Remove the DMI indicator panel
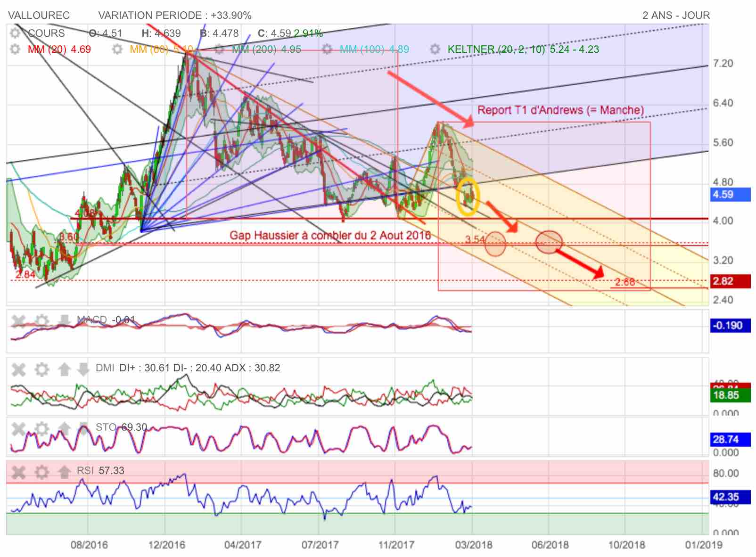Viewport: 756px width, 557px height. (18, 369)
